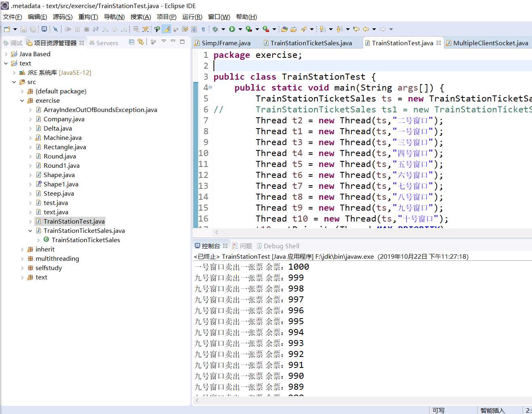
Task: Click the console horizontal scrollbar left arrow
Action: pos(197,401)
